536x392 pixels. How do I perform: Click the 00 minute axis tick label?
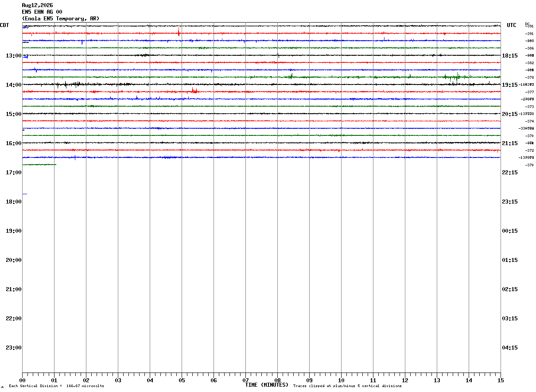[22, 380]
